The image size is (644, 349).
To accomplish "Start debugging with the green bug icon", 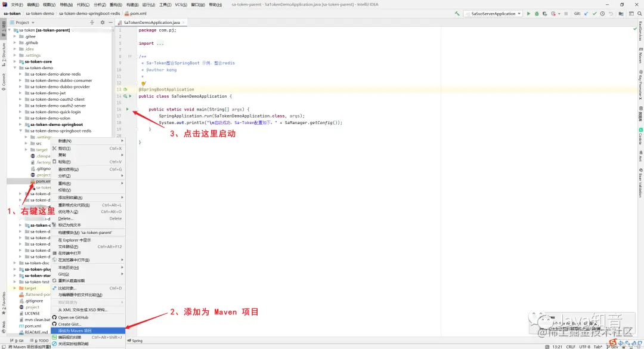I will (537, 14).
